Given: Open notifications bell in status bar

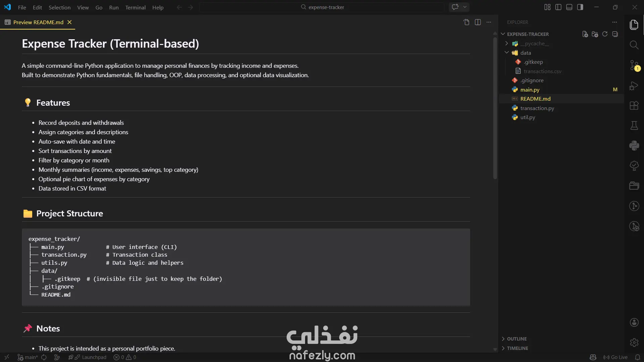Looking at the screenshot, I should [x=638, y=357].
